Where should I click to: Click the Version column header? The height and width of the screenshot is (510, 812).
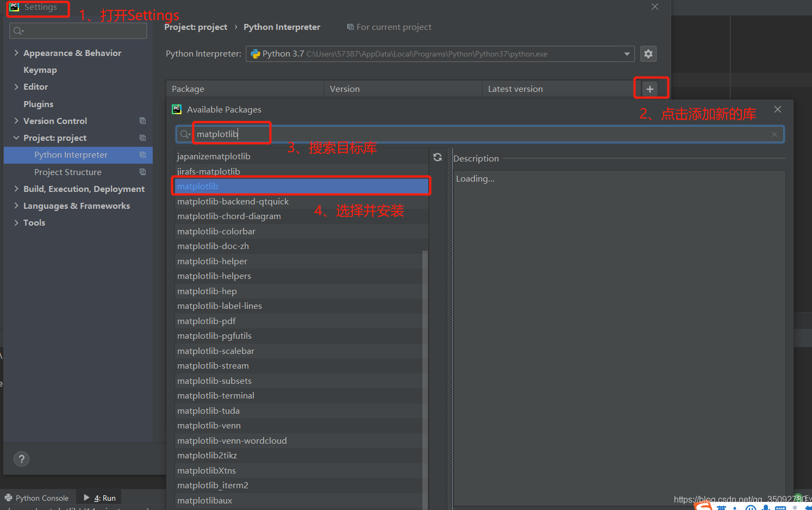[x=403, y=89]
